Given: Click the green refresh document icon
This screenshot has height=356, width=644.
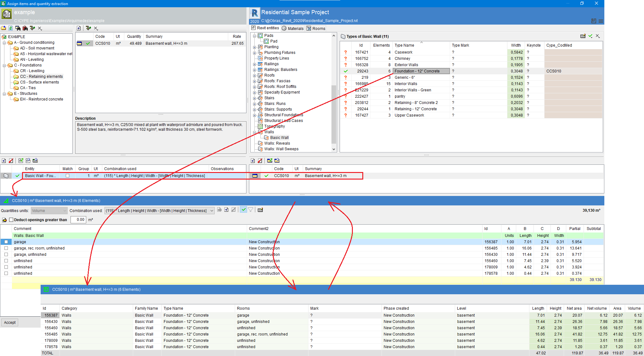Looking at the screenshot, I should pyautogui.click(x=11, y=28).
